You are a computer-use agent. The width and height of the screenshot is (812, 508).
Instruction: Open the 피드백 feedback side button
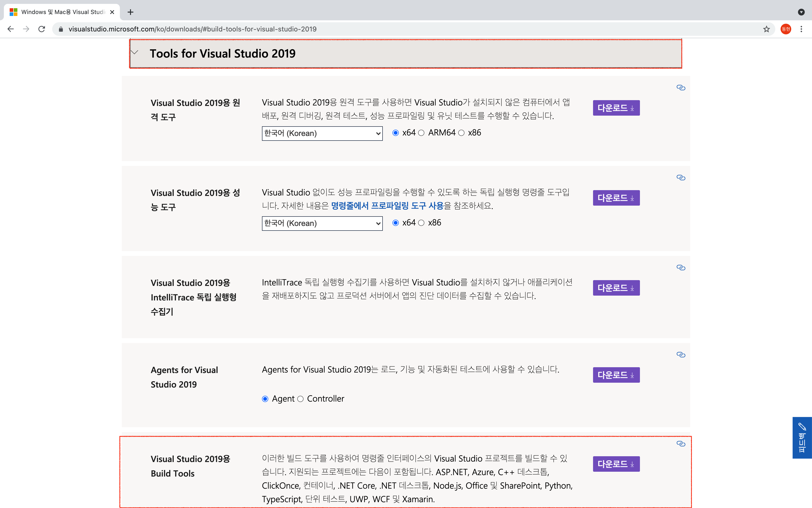coord(802,438)
